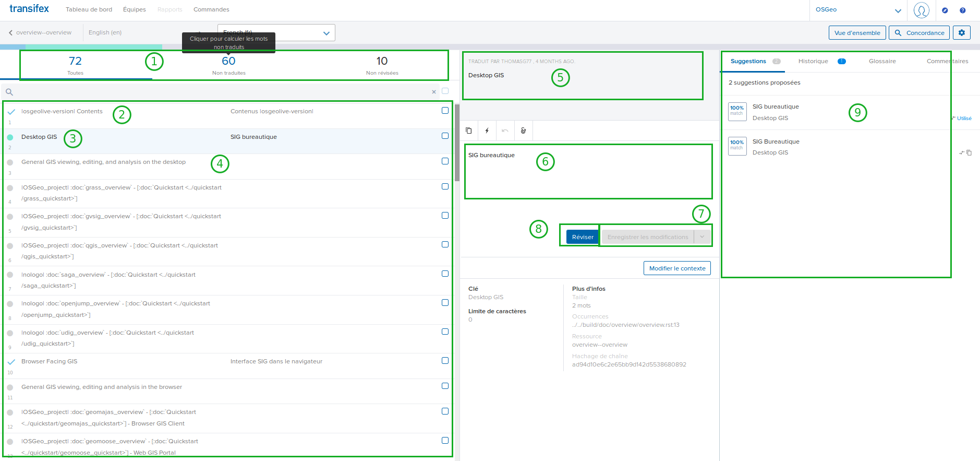
Task: Click the compass explore icon
Action: pyautogui.click(x=945, y=10)
